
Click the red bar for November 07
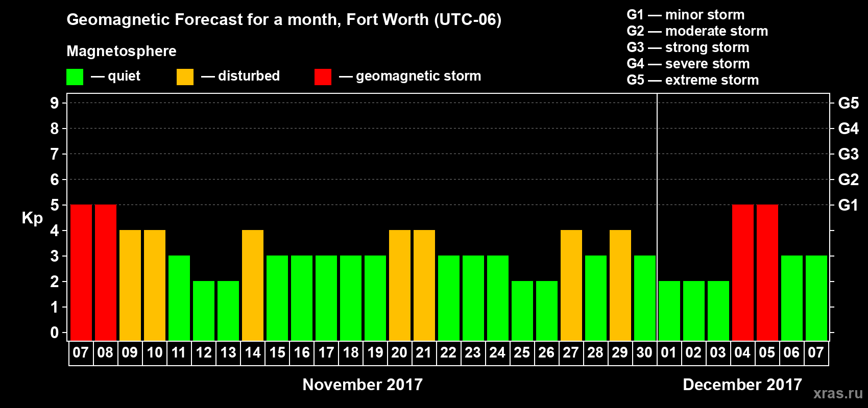click(x=81, y=272)
